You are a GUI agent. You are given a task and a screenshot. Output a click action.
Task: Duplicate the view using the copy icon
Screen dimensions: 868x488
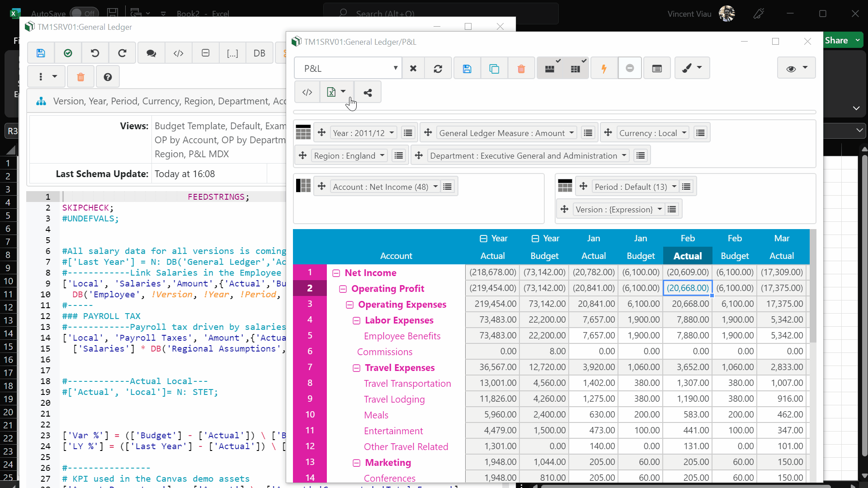pyautogui.click(x=494, y=68)
